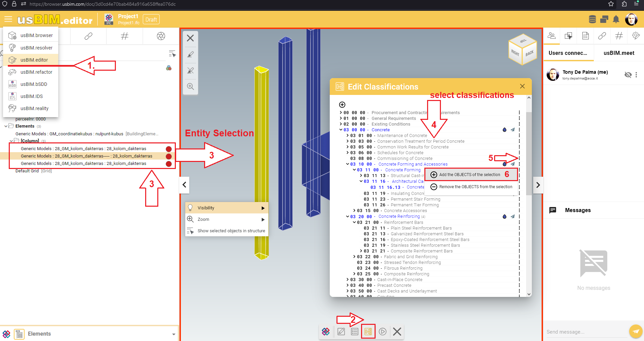Image resolution: width=644 pixels, height=341 pixels.
Task: Collapse the left panel arrow
Action: point(184,185)
